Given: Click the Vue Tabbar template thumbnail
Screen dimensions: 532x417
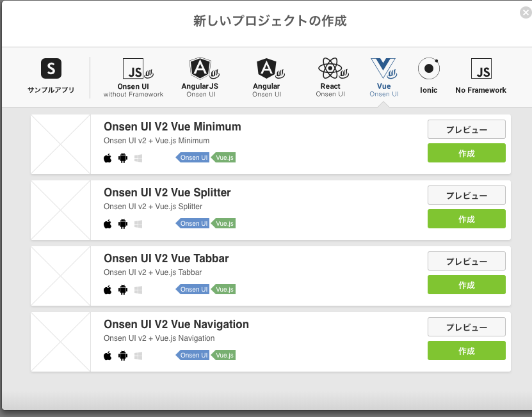Looking at the screenshot, I should click(x=61, y=276).
